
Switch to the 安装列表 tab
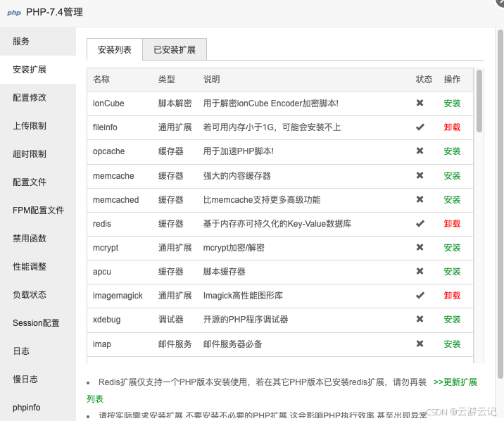pos(115,49)
